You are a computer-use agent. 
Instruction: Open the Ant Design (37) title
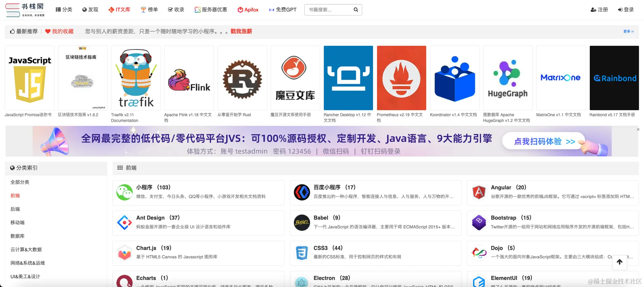(x=158, y=218)
